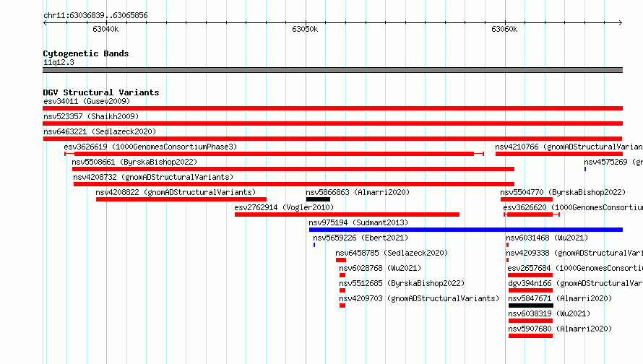
Task: Click the nsv4210766 variant label
Action: coord(569,147)
